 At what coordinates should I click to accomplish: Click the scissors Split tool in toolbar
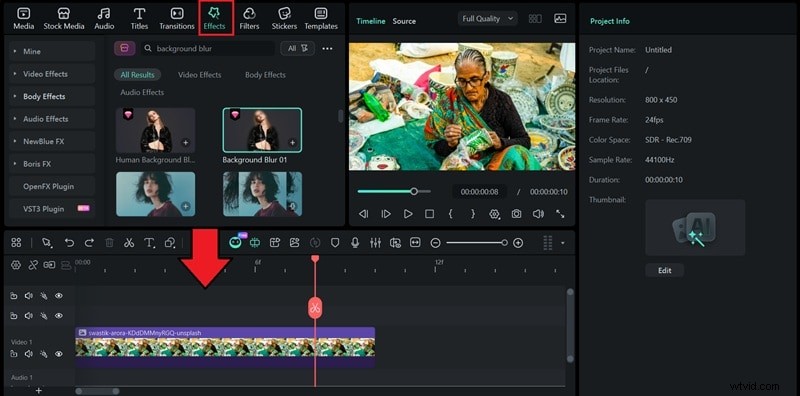[x=129, y=243]
